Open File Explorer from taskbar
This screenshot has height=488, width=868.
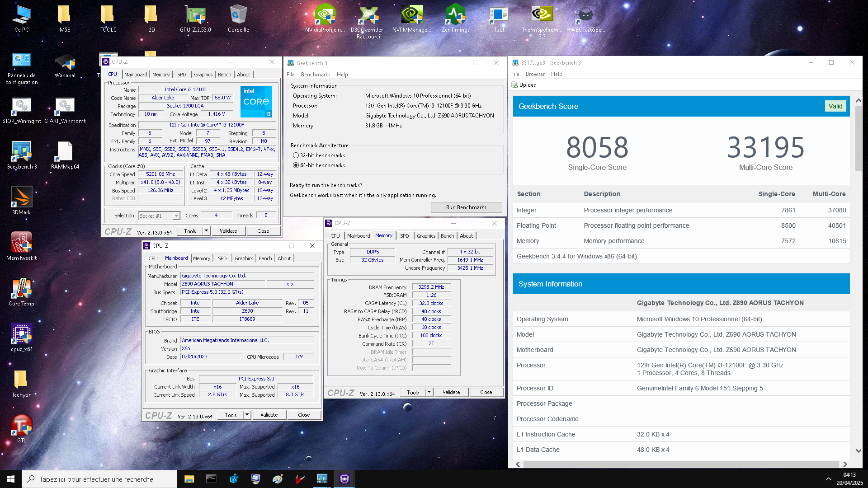pyautogui.click(x=189, y=479)
